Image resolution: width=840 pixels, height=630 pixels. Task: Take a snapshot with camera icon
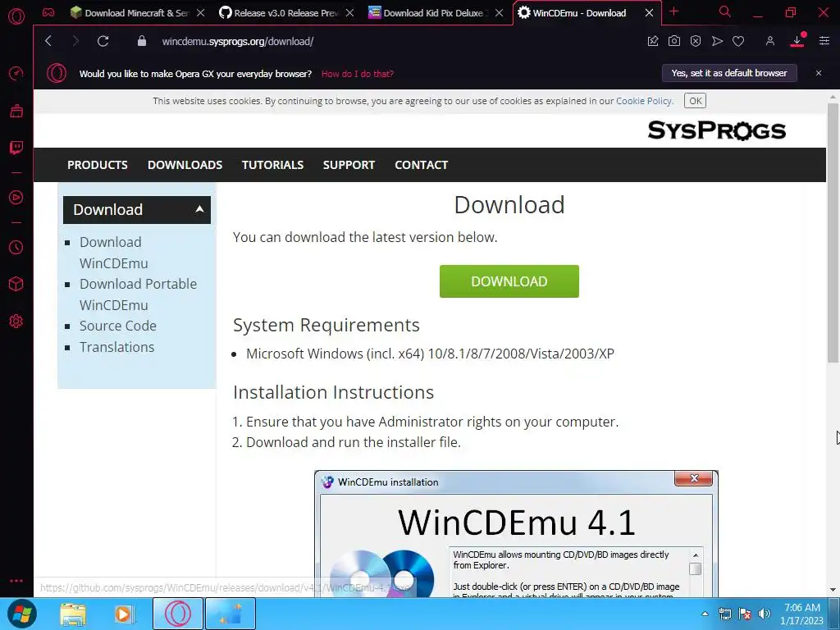(674, 41)
